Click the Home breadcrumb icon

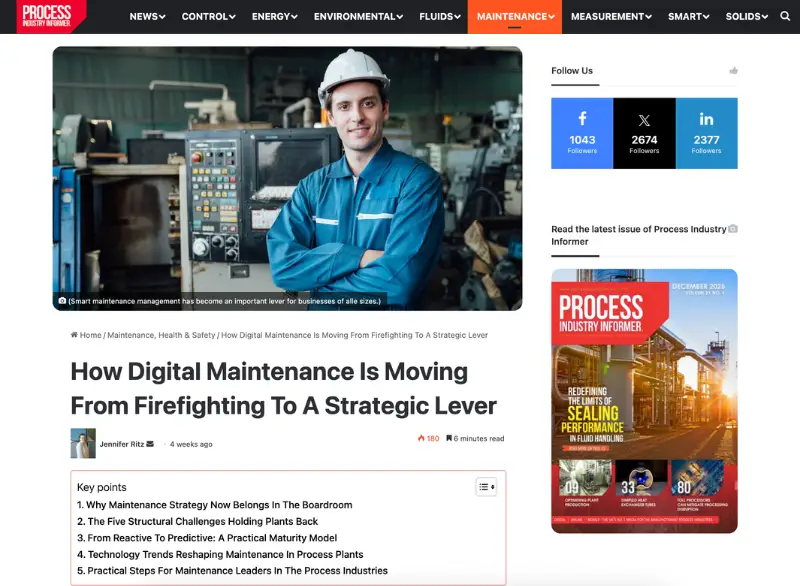click(x=72, y=335)
